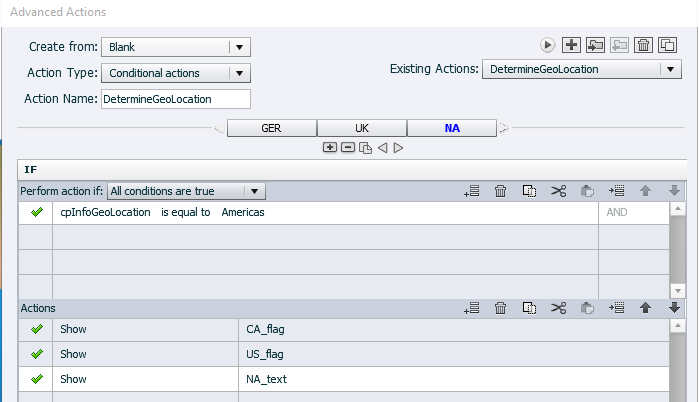Screen dimensions: 699x402
Task: Switch to the GER decision tab
Action: [271, 128]
